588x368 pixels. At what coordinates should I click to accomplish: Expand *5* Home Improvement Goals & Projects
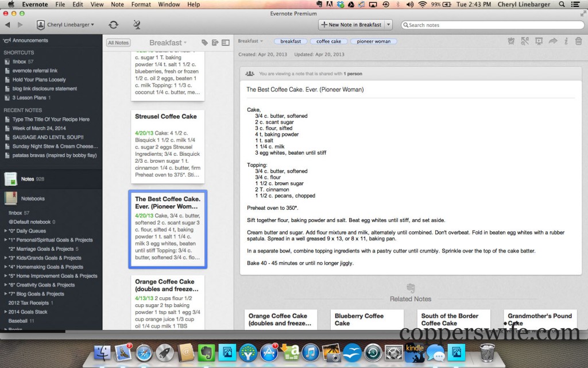point(6,276)
